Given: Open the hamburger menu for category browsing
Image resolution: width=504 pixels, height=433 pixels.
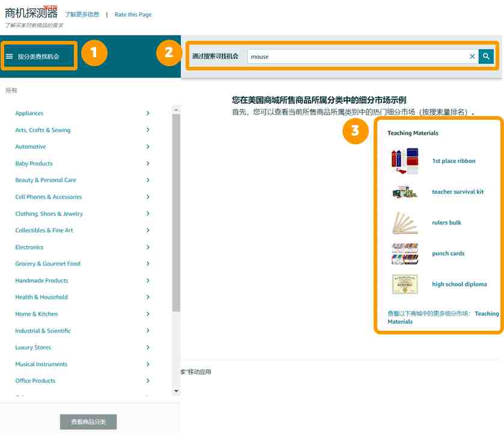Looking at the screenshot, I should tap(10, 57).
